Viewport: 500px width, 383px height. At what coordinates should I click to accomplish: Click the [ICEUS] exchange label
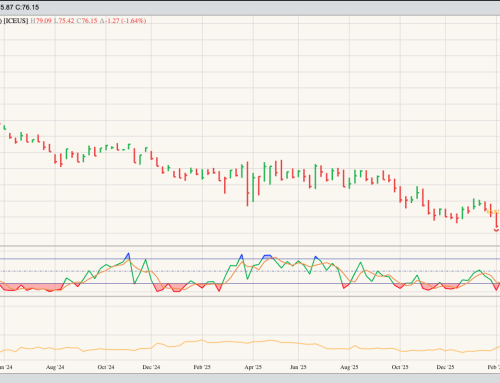pos(16,21)
